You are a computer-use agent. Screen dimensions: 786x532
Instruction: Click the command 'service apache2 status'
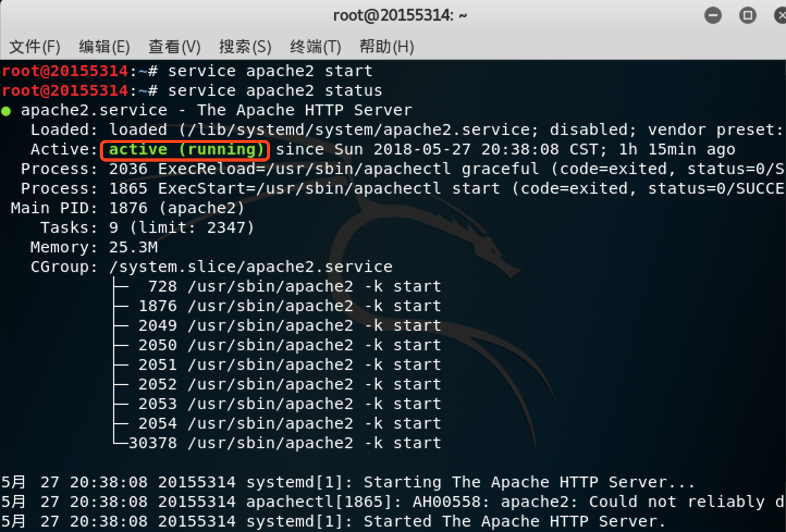[x=275, y=91]
